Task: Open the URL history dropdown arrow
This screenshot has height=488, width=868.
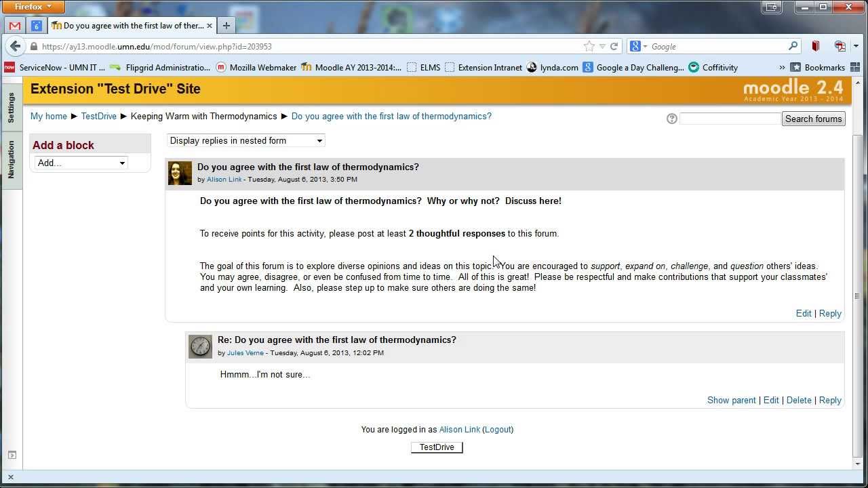Action: [x=601, y=47]
